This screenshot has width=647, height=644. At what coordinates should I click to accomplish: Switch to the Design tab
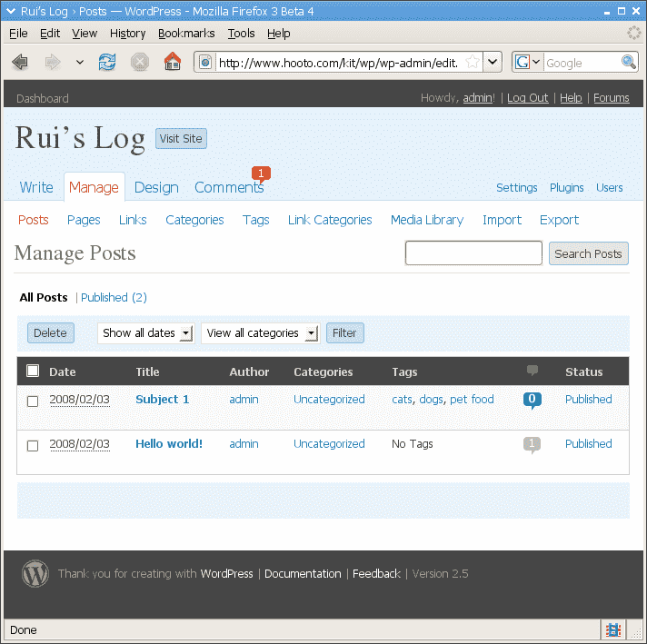[156, 187]
